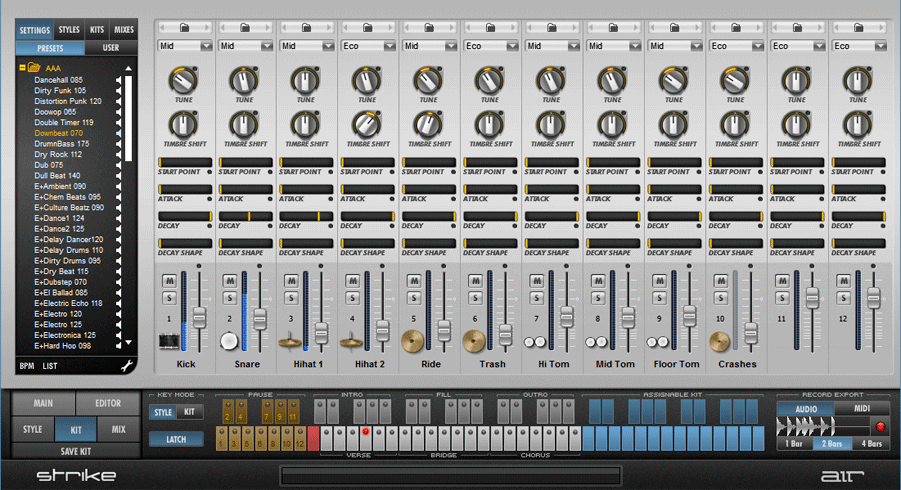Toggle the Latch button
901x490 pixels.
[176, 439]
